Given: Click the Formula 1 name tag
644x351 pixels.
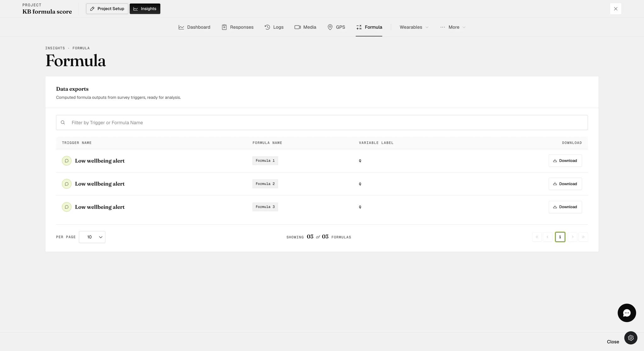Looking at the screenshot, I should tap(265, 161).
